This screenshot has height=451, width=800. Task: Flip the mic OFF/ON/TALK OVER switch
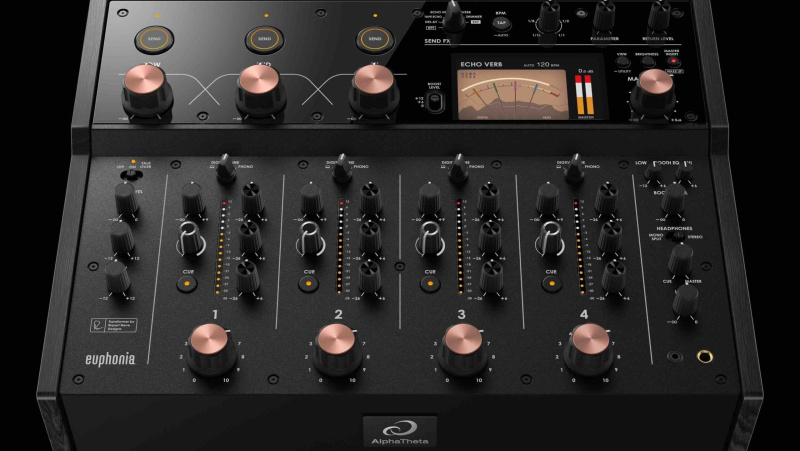[x=132, y=174]
